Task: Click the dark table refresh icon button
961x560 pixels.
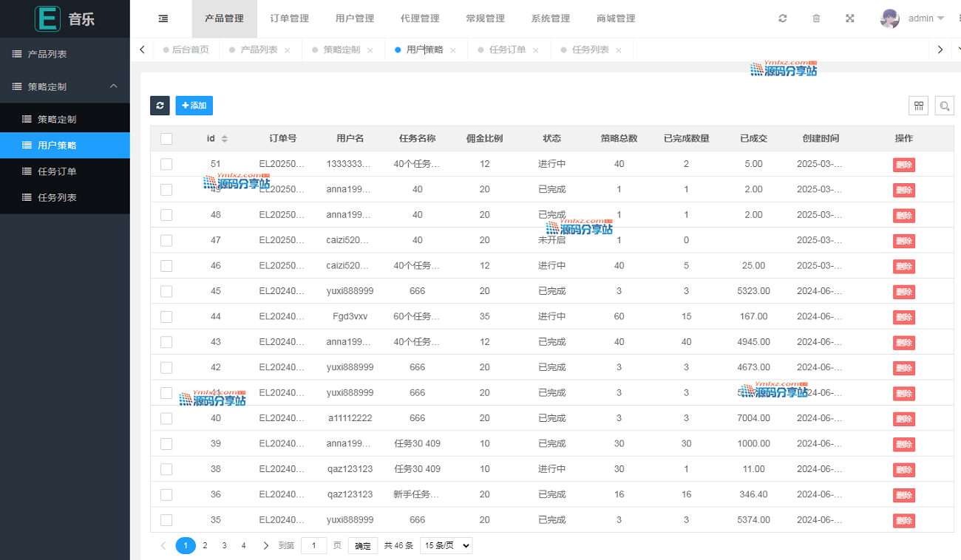Action: click(x=160, y=106)
